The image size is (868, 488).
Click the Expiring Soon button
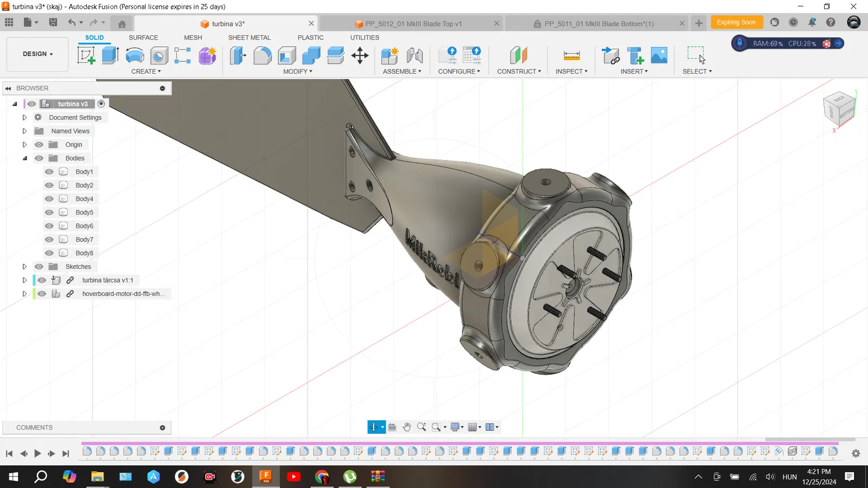(736, 22)
